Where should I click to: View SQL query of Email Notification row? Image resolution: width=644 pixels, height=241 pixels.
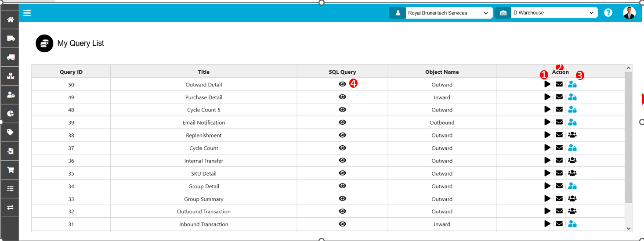click(x=343, y=122)
